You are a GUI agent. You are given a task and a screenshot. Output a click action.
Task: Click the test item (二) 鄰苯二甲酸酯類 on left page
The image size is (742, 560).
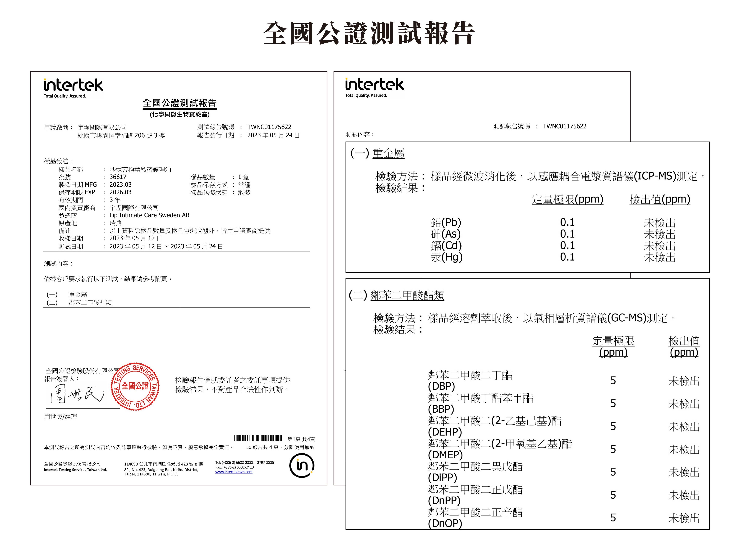pos(79,303)
